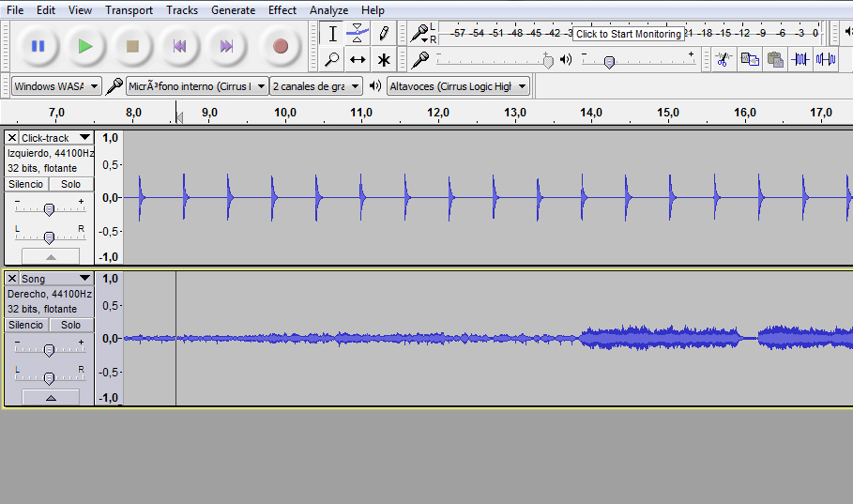Adjust the Click-track pan slider
Viewport: 853px width, 504px height.
(49, 237)
